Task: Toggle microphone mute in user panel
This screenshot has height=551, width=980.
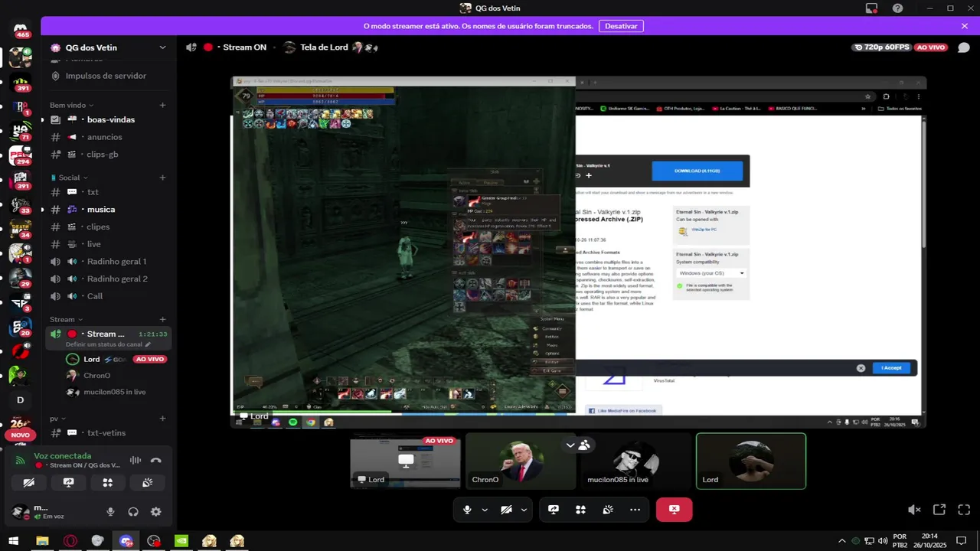Action: 110,512
